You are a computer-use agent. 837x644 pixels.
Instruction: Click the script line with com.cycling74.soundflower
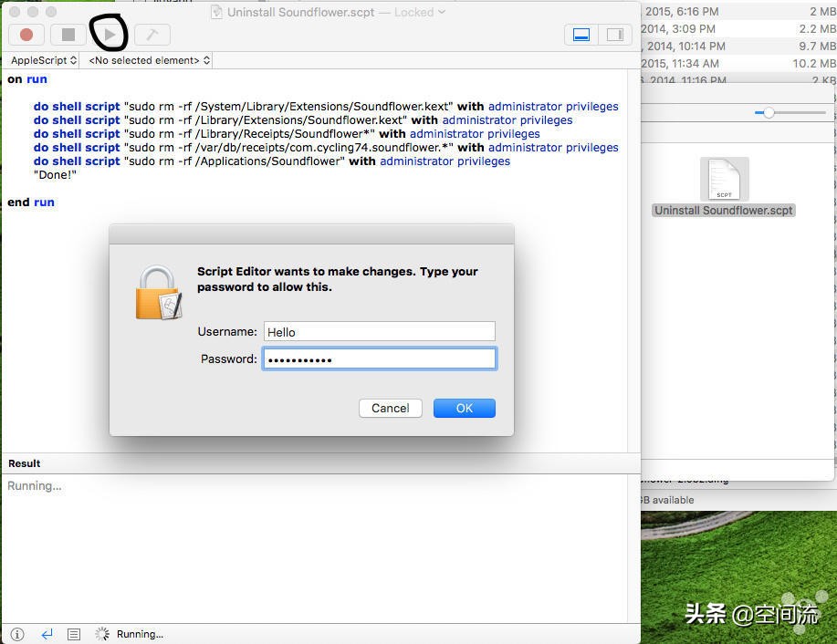click(326, 147)
